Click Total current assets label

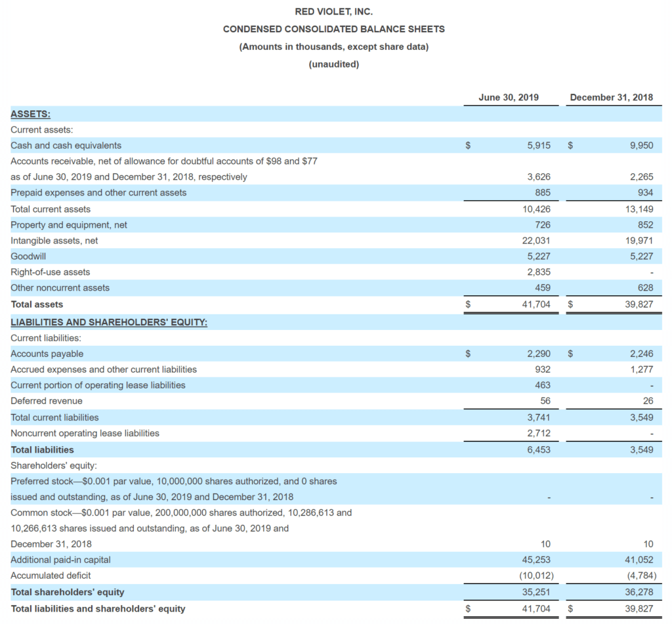pos(51,209)
